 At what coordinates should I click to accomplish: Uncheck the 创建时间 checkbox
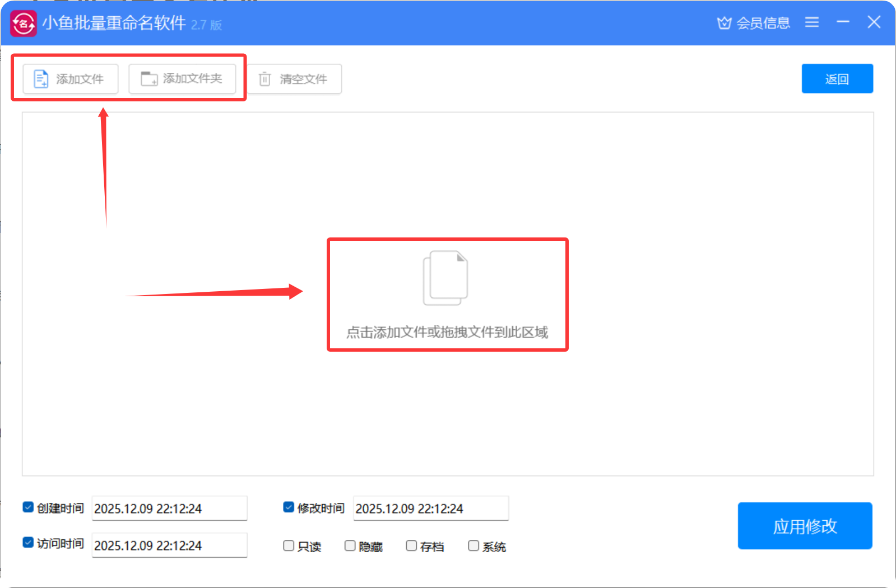point(28,507)
